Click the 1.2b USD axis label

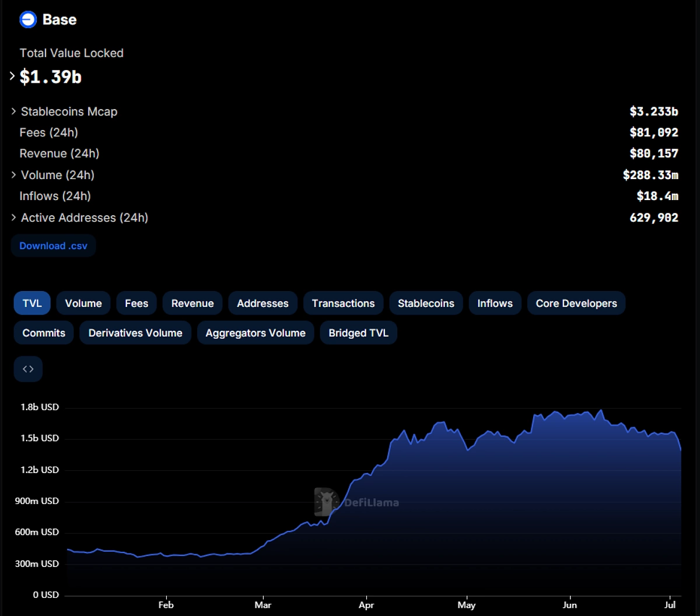[x=40, y=470]
